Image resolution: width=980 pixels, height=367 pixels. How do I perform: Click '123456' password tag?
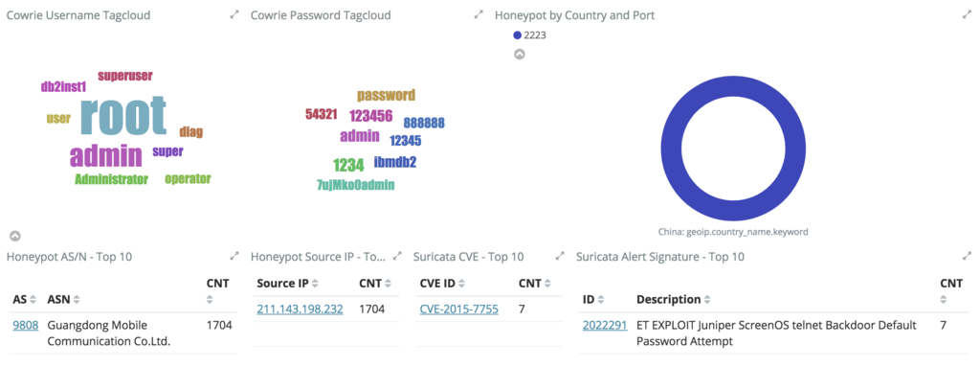pyautogui.click(x=370, y=116)
